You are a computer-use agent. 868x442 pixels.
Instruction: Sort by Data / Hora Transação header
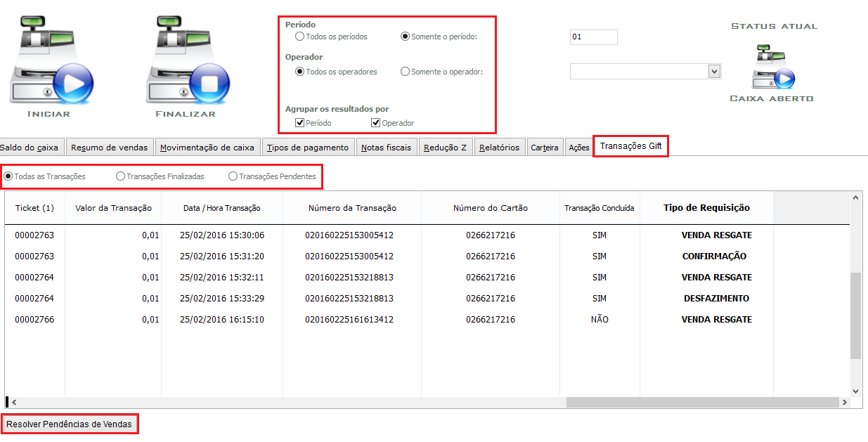coord(222,208)
